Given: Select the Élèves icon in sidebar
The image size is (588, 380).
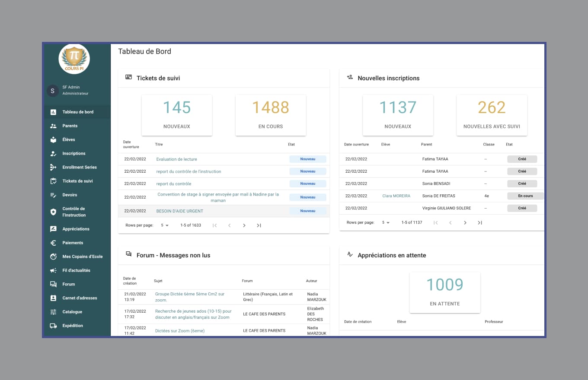Looking at the screenshot, I should (x=53, y=139).
